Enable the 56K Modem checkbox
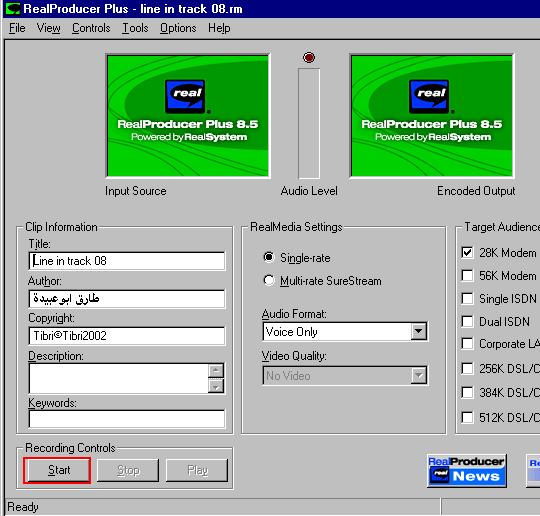This screenshot has height=516, width=540. pyautogui.click(x=467, y=276)
